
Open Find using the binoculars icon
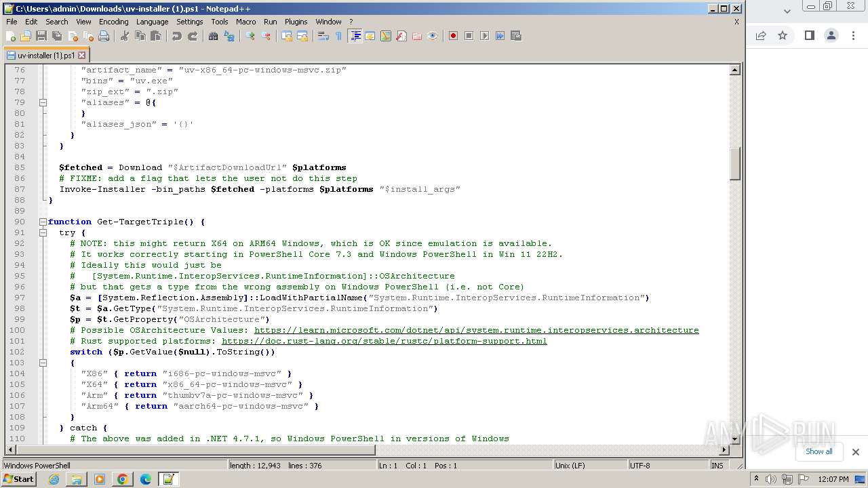214,36
